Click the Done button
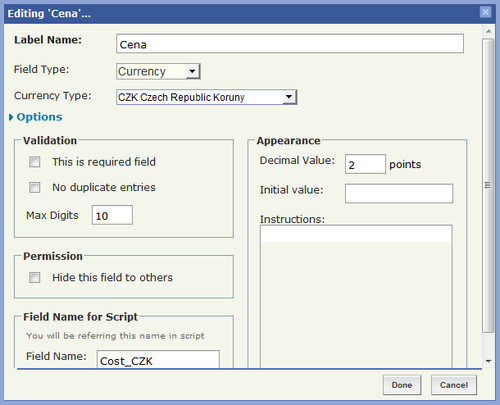The width and height of the screenshot is (500, 405). [402, 385]
